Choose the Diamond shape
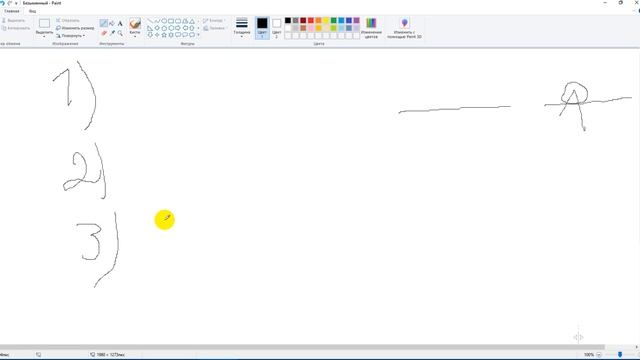 [157, 28]
